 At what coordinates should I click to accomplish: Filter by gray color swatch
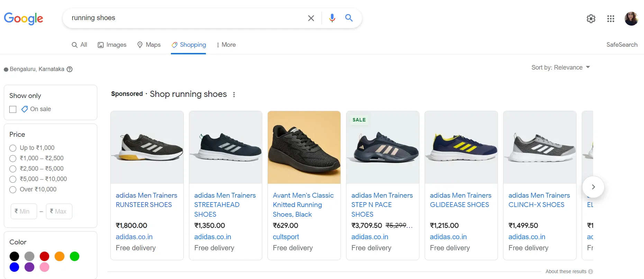[x=29, y=256]
